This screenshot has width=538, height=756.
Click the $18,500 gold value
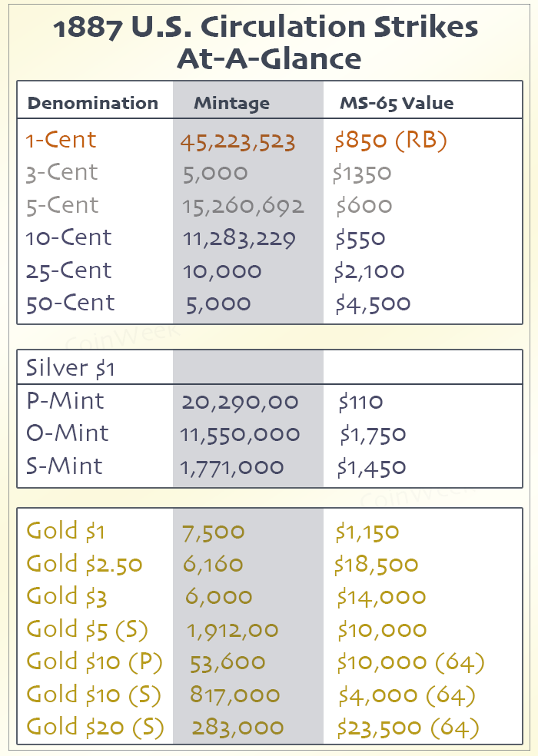click(377, 565)
